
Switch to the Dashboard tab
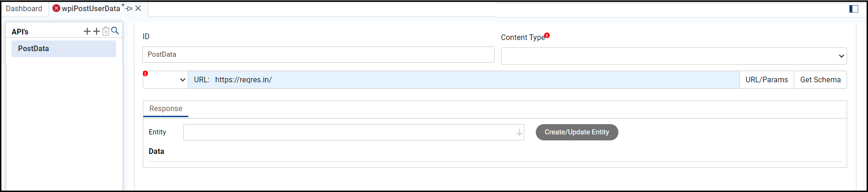(x=24, y=8)
